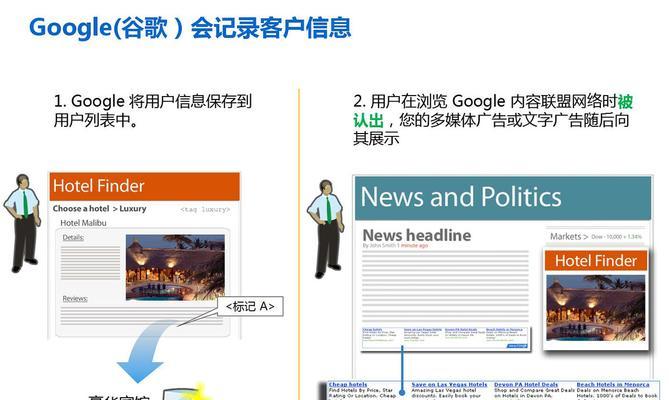Click the "News and Politics" banner

503,198
